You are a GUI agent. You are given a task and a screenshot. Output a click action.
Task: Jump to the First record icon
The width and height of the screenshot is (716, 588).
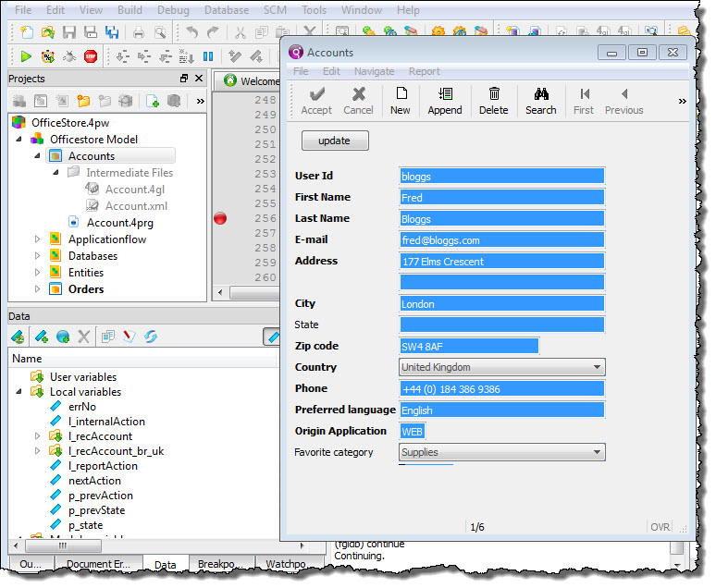click(584, 100)
